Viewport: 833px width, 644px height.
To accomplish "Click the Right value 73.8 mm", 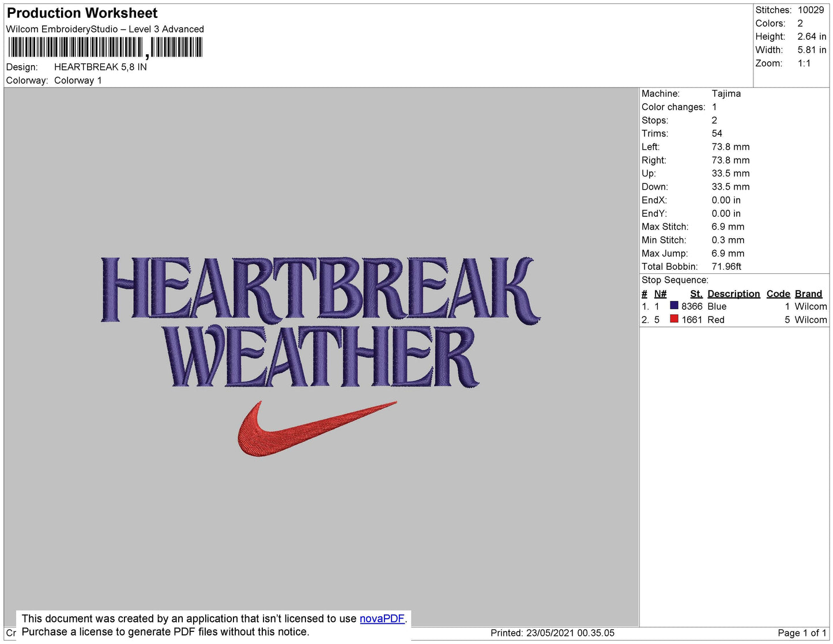I will pyautogui.click(x=730, y=160).
